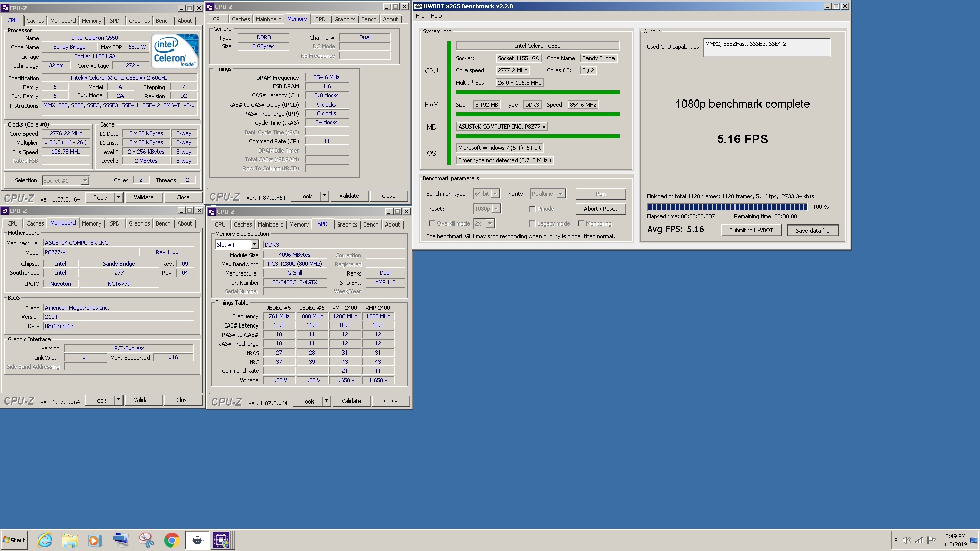
Task: Click the 5.16 FPS result text
Action: click(x=742, y=139)
